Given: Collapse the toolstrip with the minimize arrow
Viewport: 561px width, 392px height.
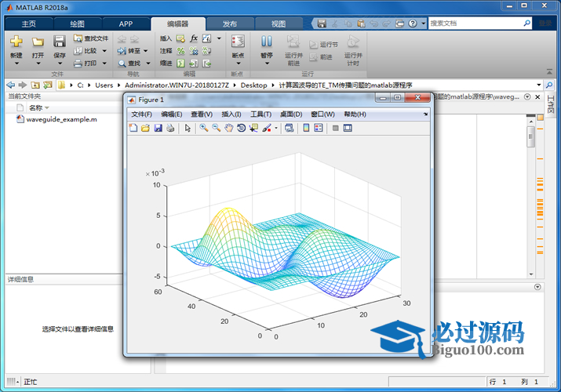Looking at the screenshot, I should [x=549, y=72].
